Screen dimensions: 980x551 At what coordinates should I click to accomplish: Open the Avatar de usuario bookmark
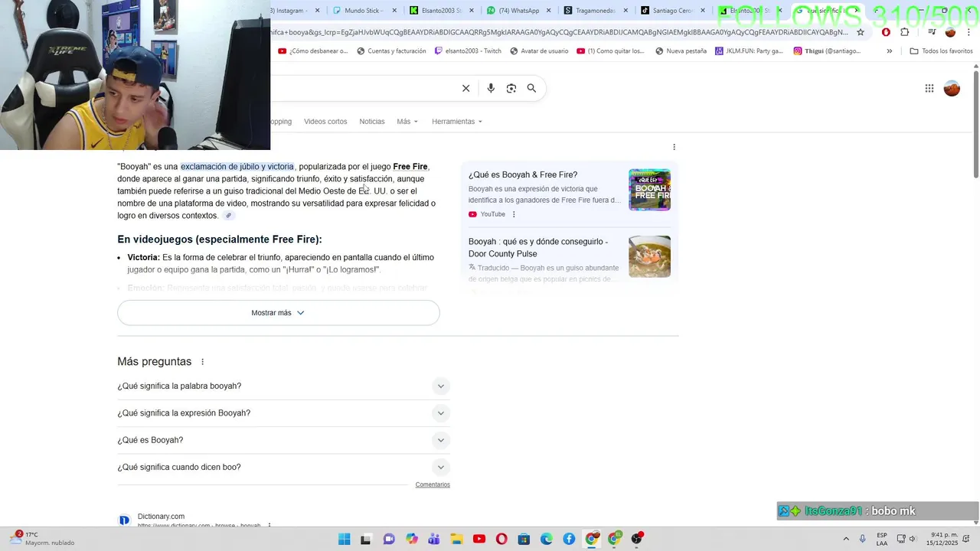[x=538, y=51]
